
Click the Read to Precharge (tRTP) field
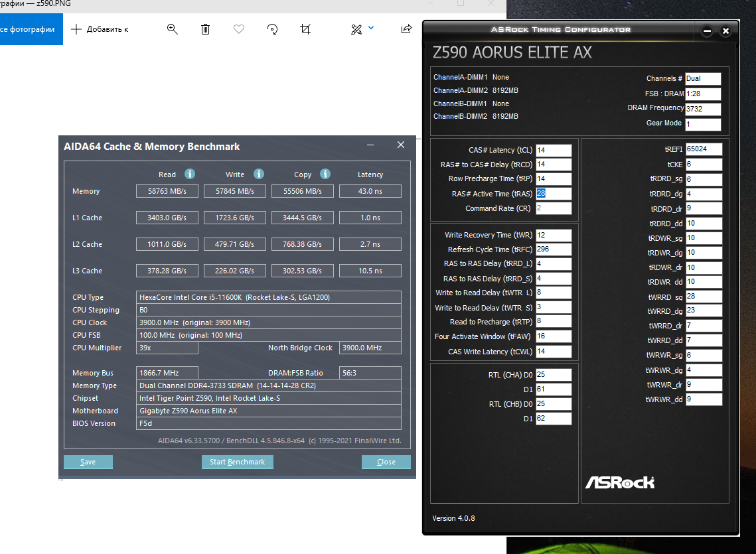[554, 322]
